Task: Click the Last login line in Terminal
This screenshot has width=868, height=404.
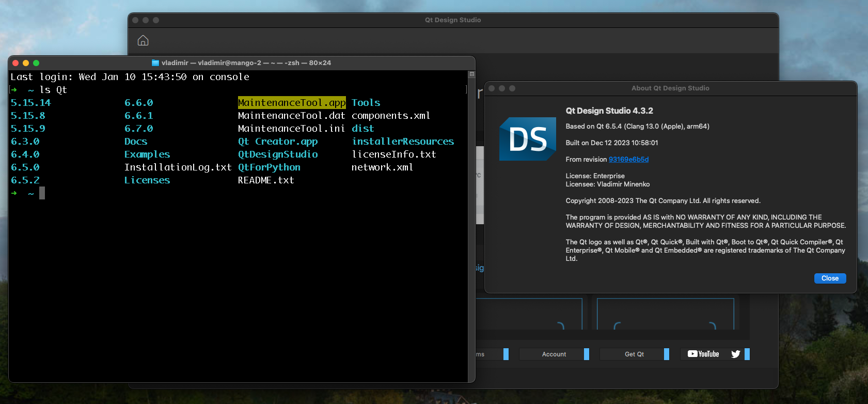Action: [x=130, y=77]
